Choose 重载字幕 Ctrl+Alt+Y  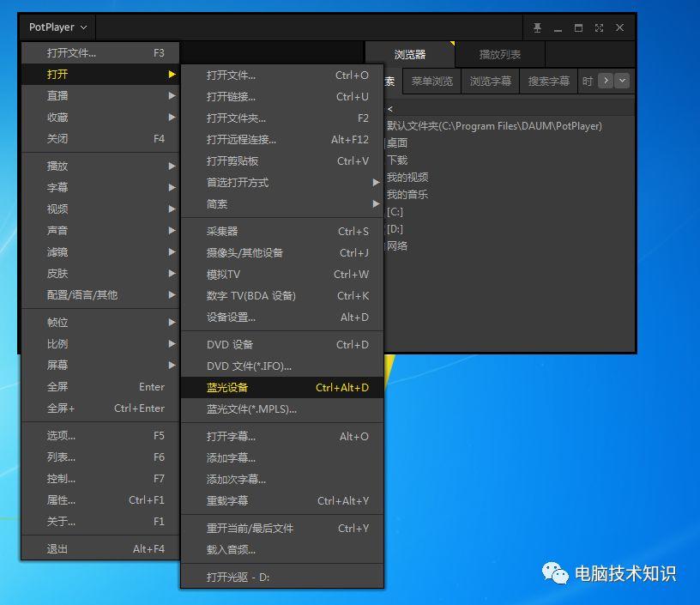coord(282,500)
